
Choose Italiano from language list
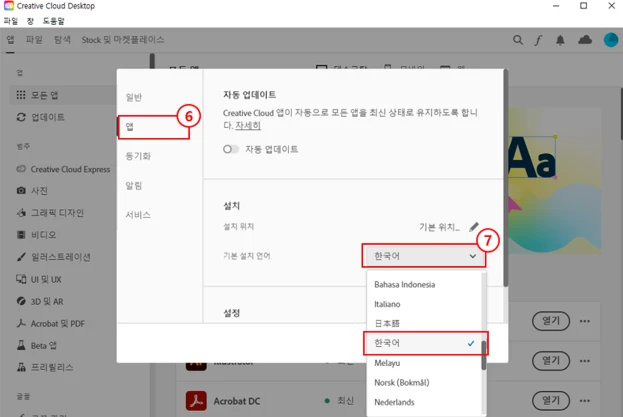424,304
